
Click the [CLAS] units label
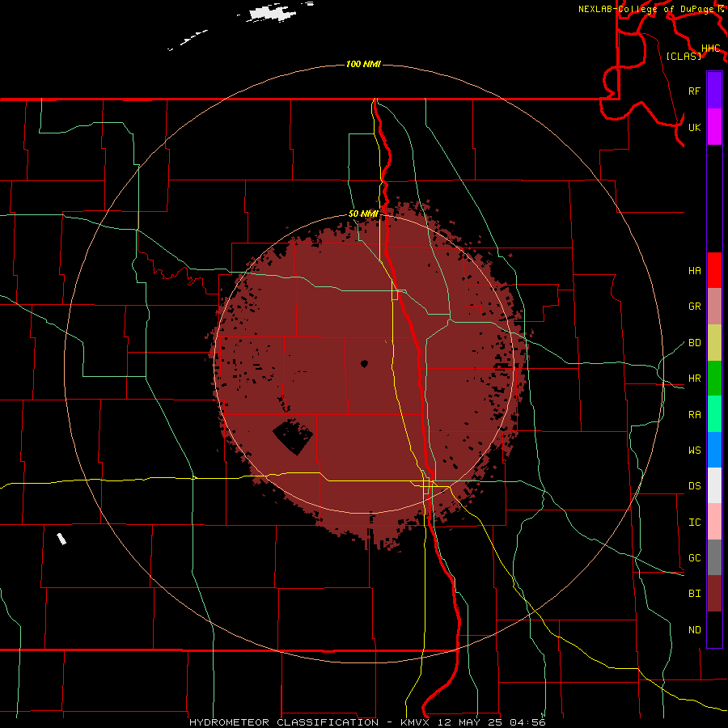click(684, 56)
